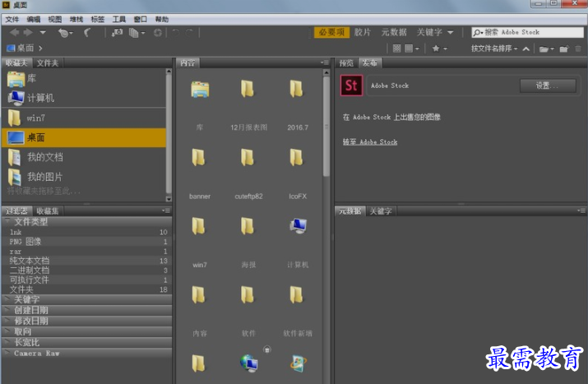Rotate counterclockwise icon in toolbar

click(175, 33)
